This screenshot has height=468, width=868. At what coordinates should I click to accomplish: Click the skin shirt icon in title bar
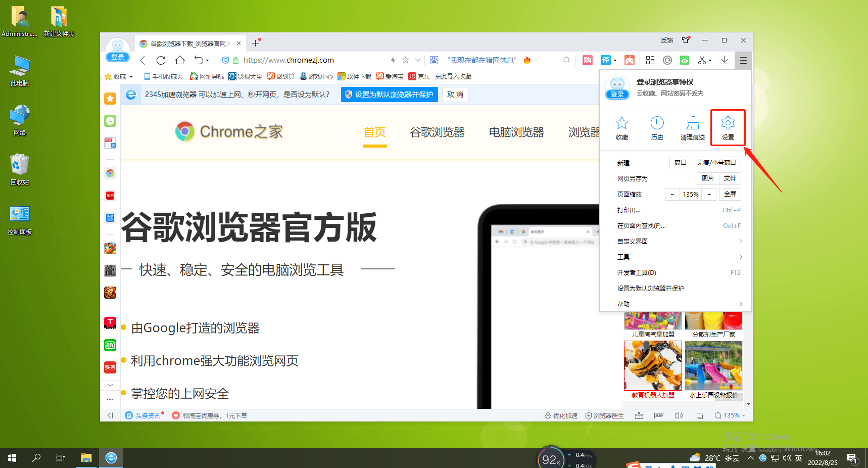coord(686,40)
